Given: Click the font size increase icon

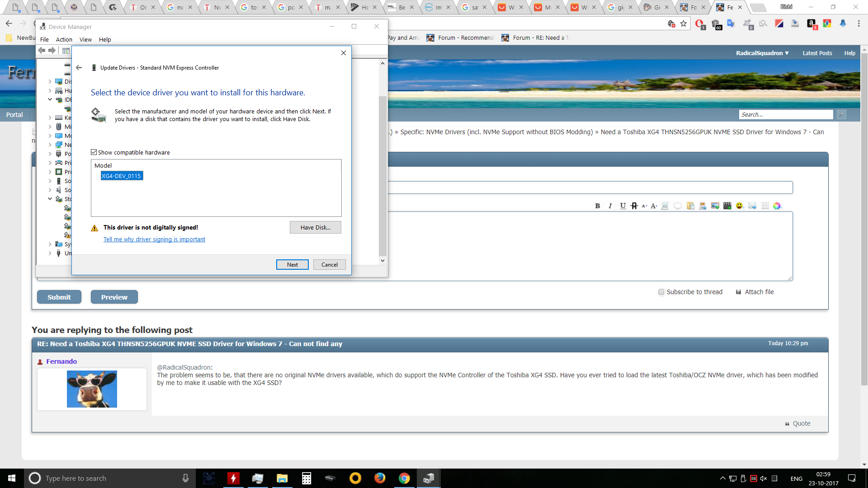Looking at the screenshot, I should click(654, 206).
